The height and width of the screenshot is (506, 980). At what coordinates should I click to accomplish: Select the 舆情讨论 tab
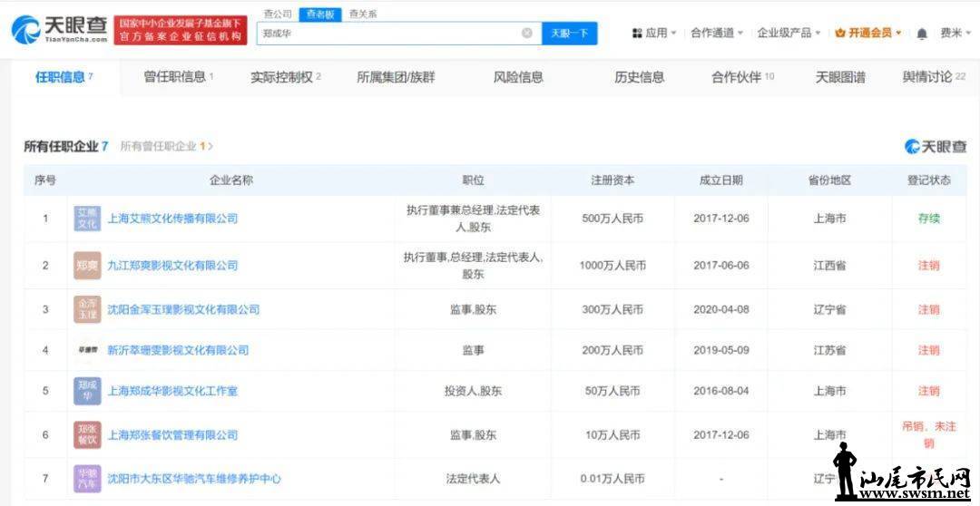coord(934,77)
